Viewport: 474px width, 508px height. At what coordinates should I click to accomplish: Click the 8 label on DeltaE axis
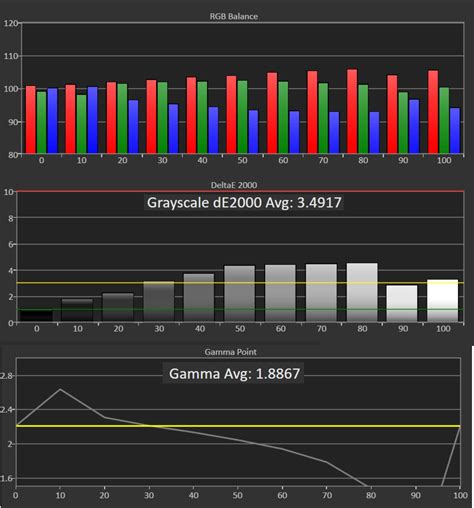[x=11, y=218]
